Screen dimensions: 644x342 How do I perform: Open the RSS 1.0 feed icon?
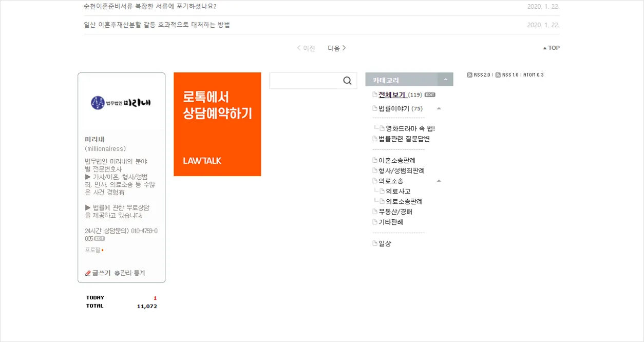pyautogui.click(x=498, y=75)
